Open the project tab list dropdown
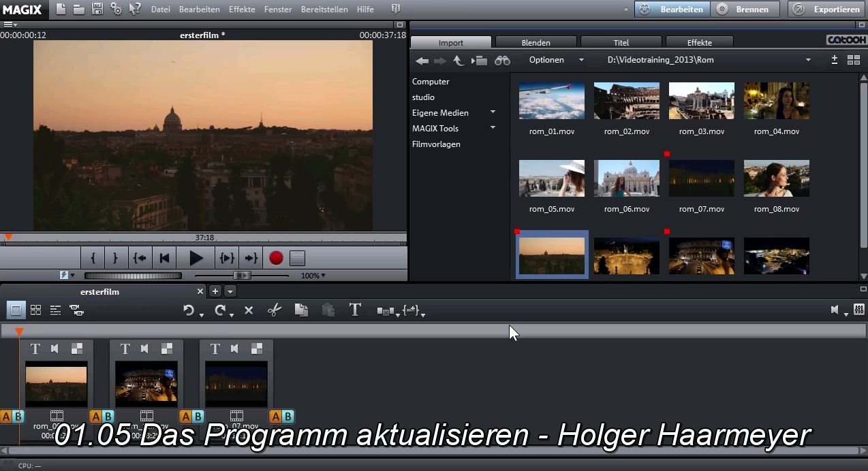The width and height of the screenshot is (868, 471). coord(230,291)
